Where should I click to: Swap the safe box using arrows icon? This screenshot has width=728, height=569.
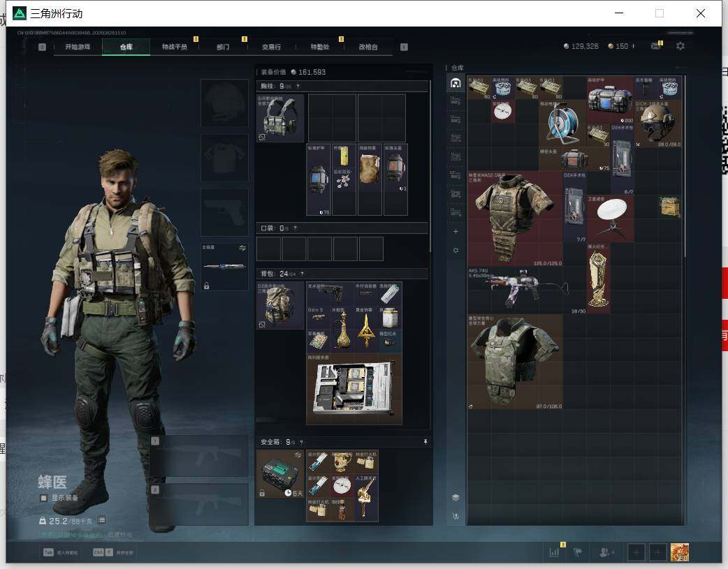click(298, 455)
